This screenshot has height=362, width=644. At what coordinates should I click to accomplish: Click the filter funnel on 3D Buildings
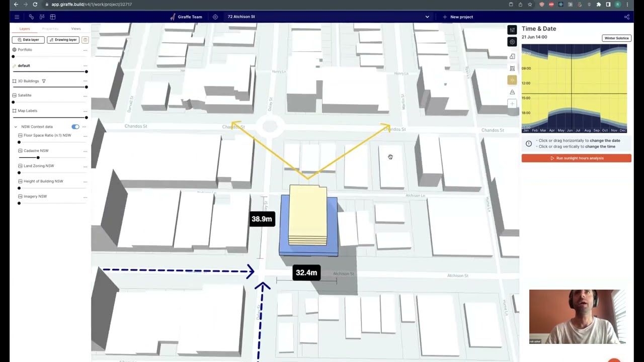tap(44, 81)
